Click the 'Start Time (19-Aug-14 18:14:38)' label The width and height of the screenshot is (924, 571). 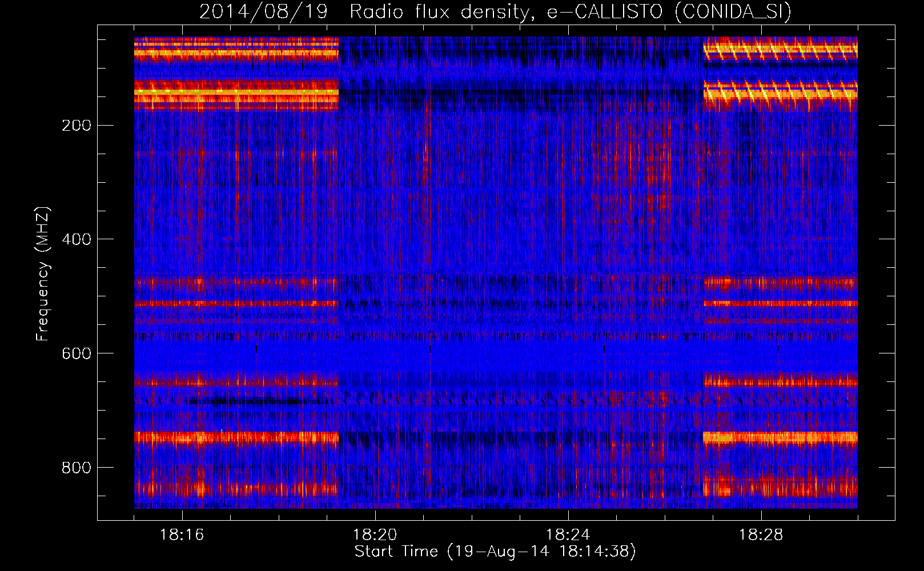click(x=495, y=552)
